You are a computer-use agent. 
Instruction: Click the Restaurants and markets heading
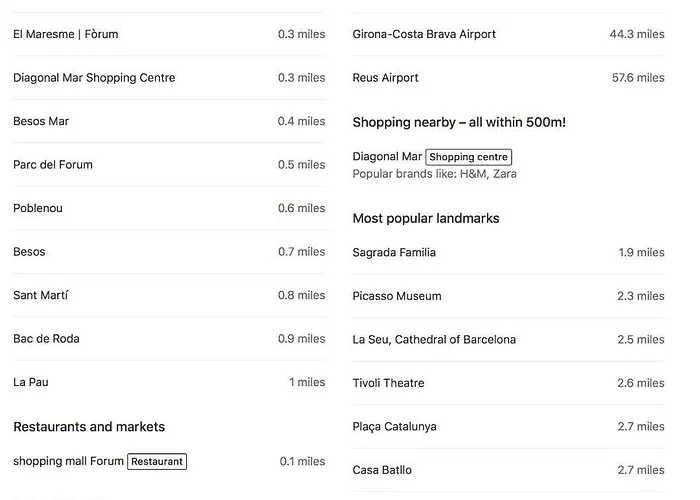click(x=89, y=427)
